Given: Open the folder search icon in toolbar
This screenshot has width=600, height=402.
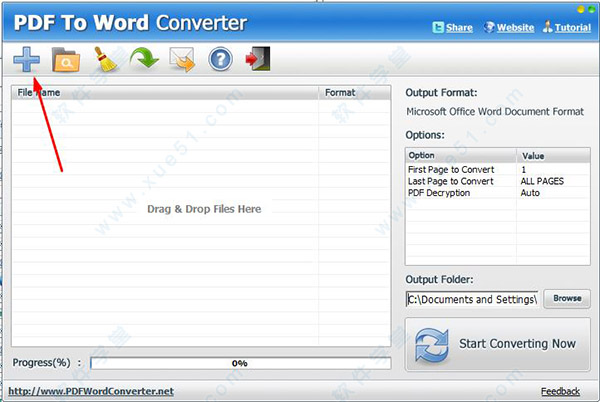Looking at the screenshot, I should (66, 60).
